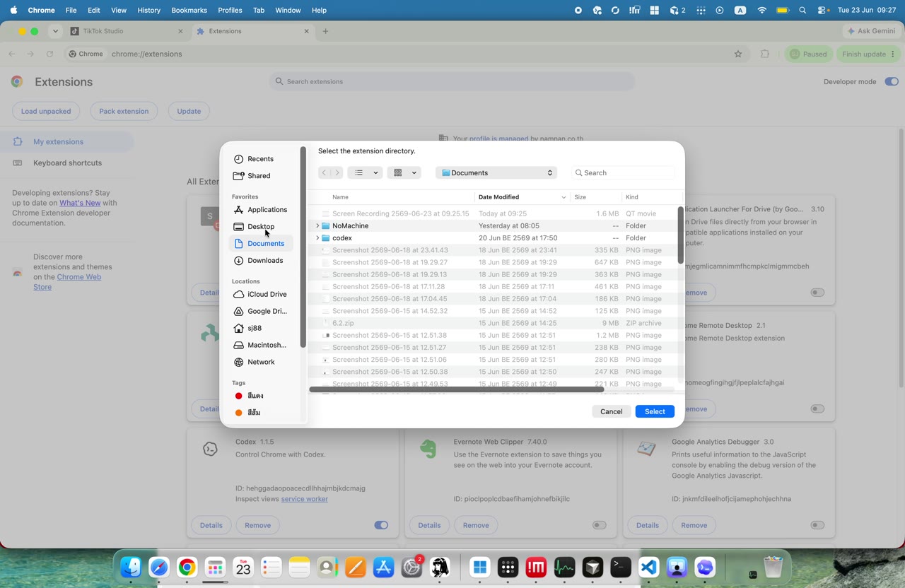
Task: Open the Documents location dropdown
Action: click(496, 172)
